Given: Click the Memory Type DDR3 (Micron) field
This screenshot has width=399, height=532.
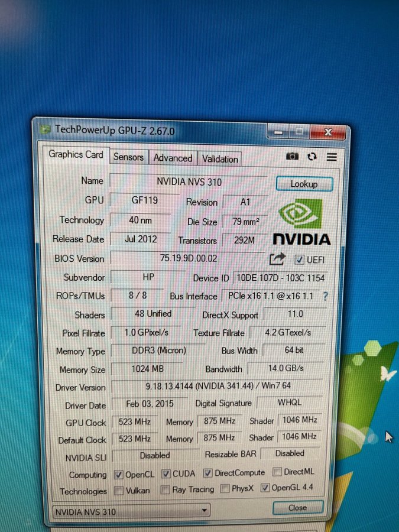Looking at the screenshot, I should click(x=158, y=350).
